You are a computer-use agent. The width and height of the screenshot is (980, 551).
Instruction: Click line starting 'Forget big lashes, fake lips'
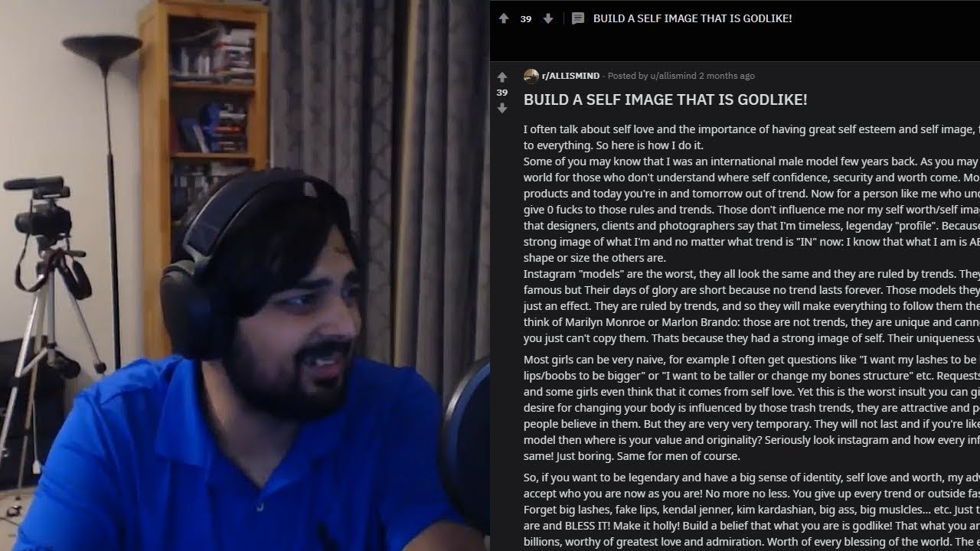[752, 510]
